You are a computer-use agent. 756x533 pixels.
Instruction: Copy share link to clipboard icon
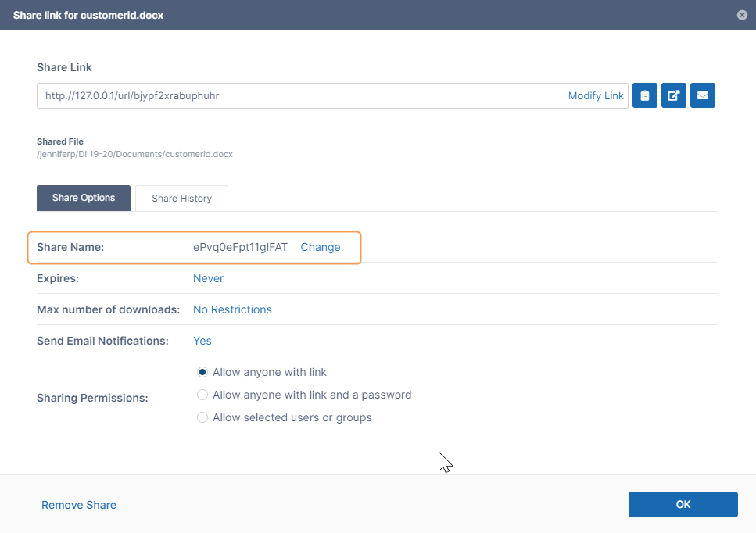point(644,95)
